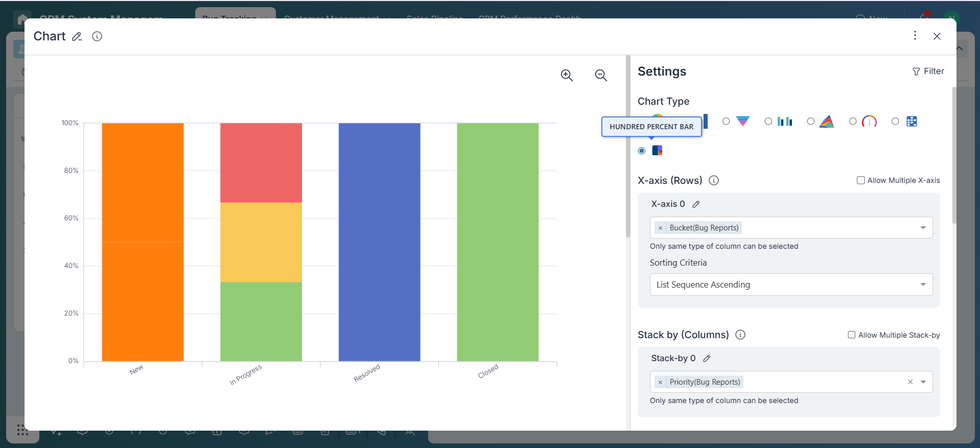This screenshot has height=448, width=980.
Task: Rename X-axis 0 using pencil icon
Action: tap(696, 204)
